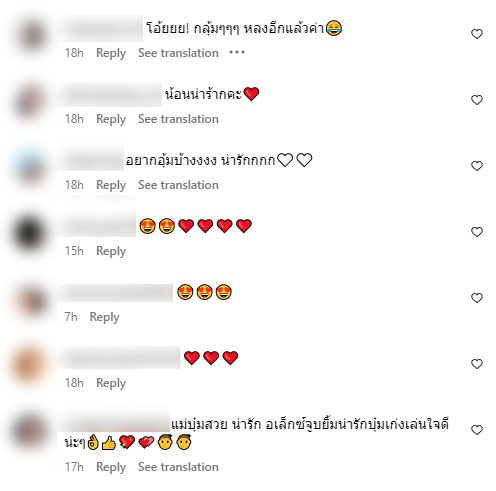
Task: Reply to the first comment with laughing emoji
Action: point(111,53)
